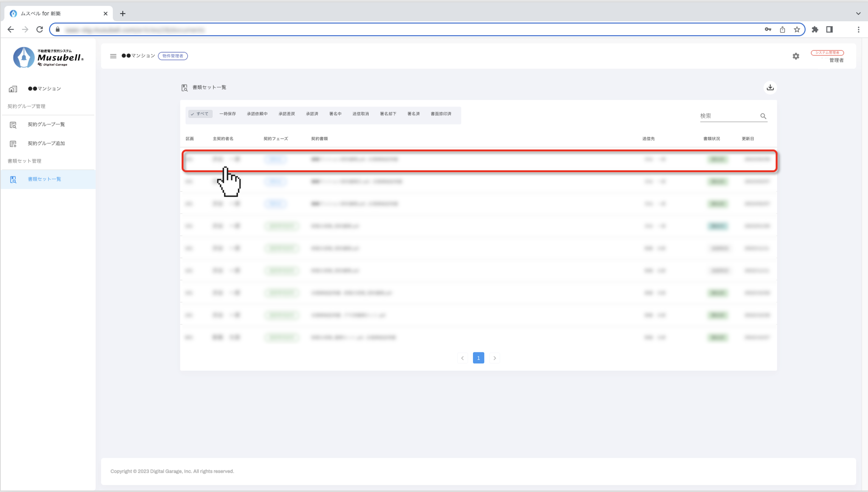The width and height of the screenshot is (868, 492).
Task: Click page number 1 button
Action: point(478,358)
